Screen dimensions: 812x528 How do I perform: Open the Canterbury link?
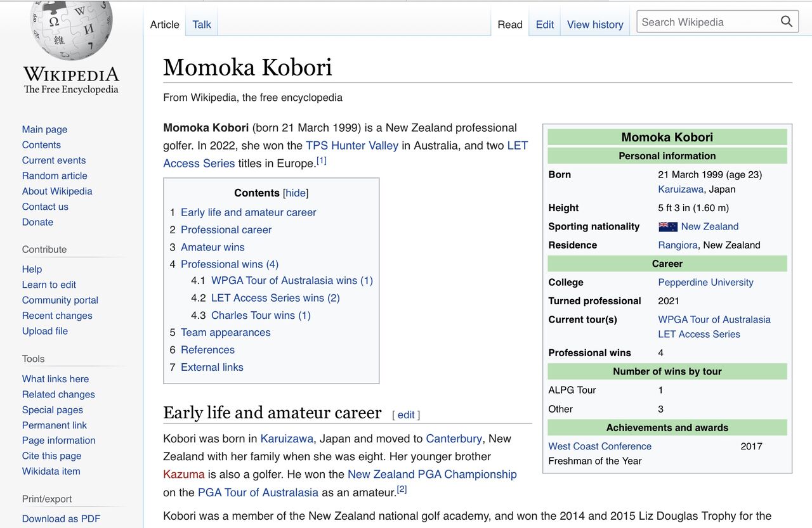tap(454, 439)
